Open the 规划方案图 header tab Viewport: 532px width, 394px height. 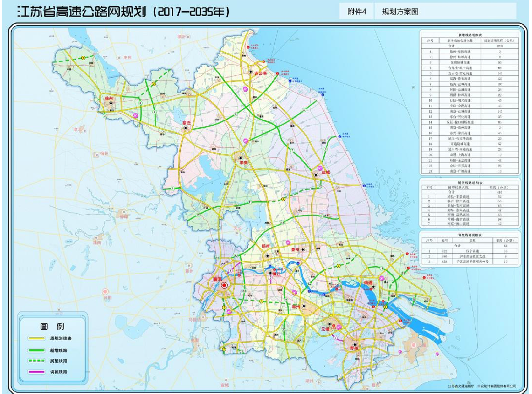[x=400, y=12]
